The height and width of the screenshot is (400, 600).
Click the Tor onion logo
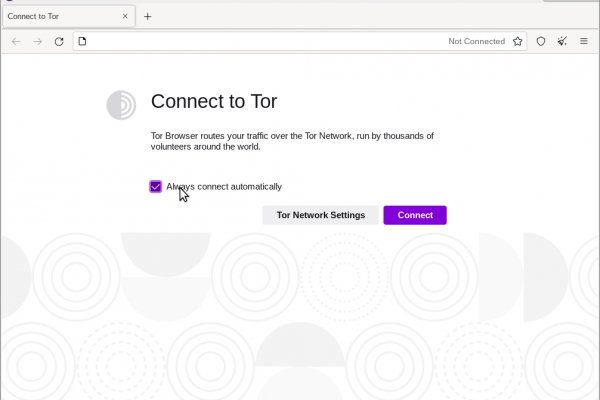click(x=121, y=105)
